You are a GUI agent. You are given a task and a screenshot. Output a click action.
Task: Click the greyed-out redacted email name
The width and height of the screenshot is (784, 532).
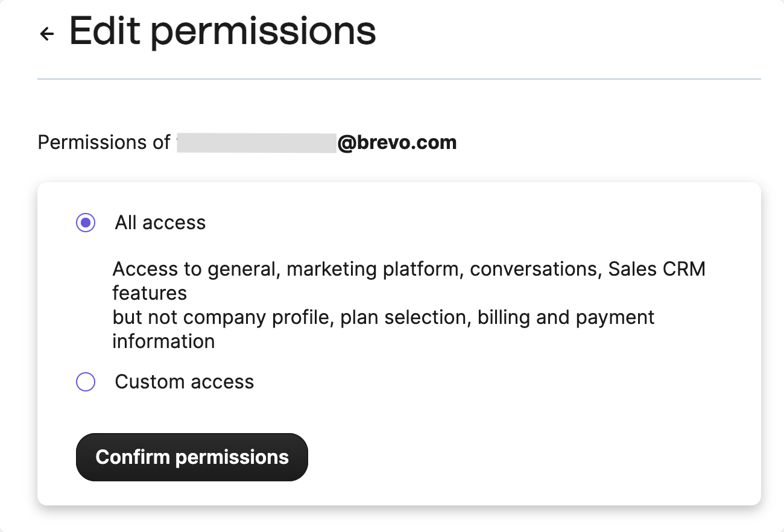tap(256, 143)
